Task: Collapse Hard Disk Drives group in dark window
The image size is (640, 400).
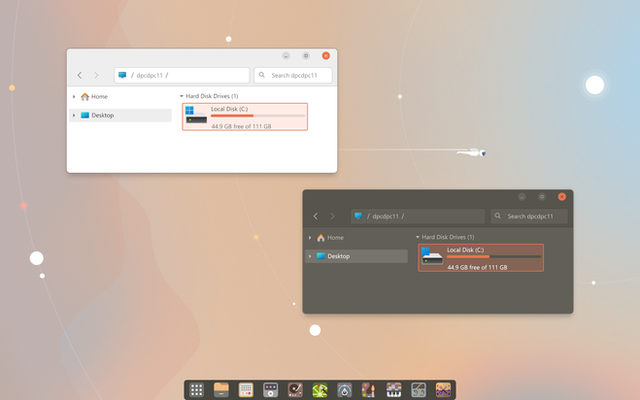Action: [418, 237]
